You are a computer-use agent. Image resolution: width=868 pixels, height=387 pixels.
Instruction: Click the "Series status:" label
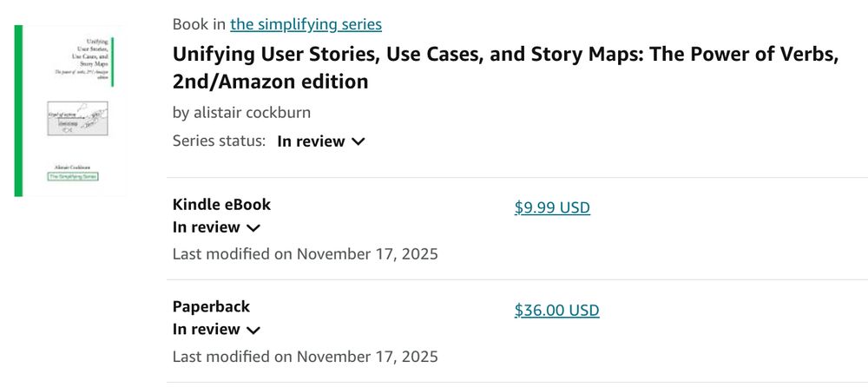[219, 141]
